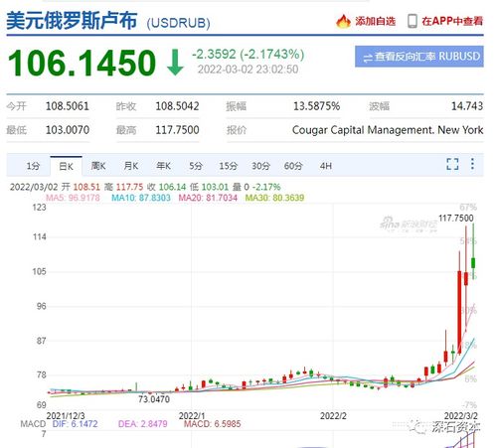Click the MA10: 87.8303 legend
496x448 pixels.
pyautogui.click(x=141, y=198)
